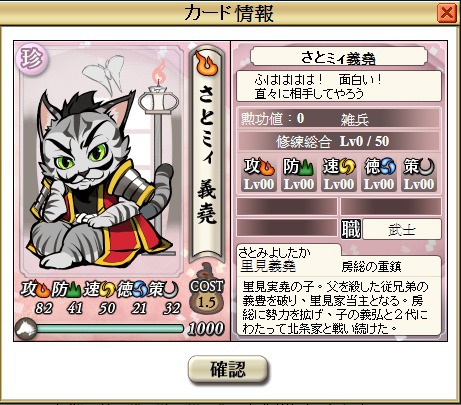
Task: Select the 策 strategy training Lv00 icon
Action: click(419, 175)
